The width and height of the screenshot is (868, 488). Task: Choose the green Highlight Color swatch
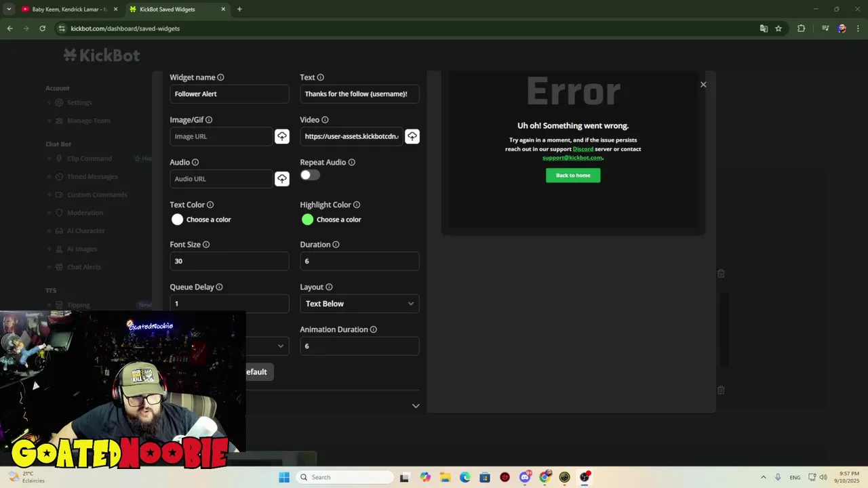[307, 220]
